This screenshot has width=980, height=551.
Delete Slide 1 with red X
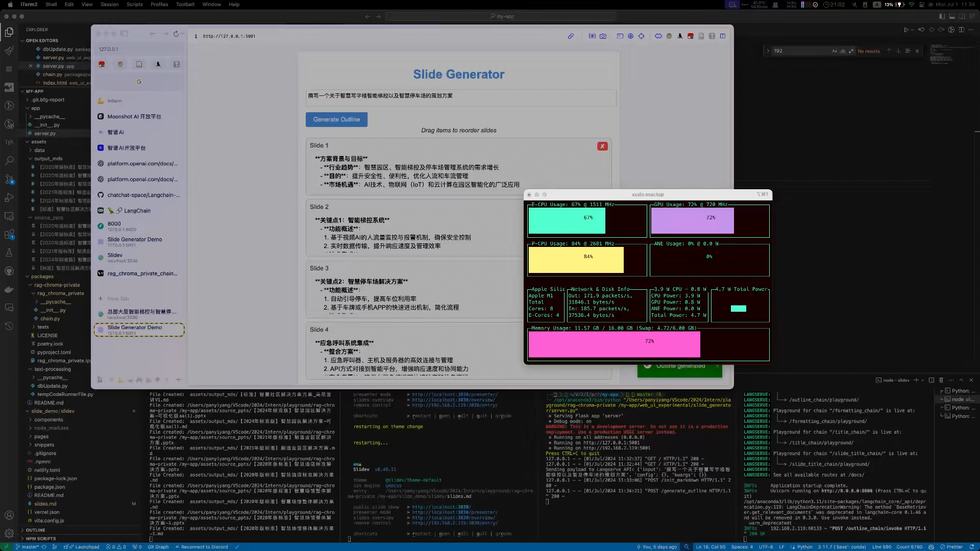pyautogui.click(x=602, y=146)
